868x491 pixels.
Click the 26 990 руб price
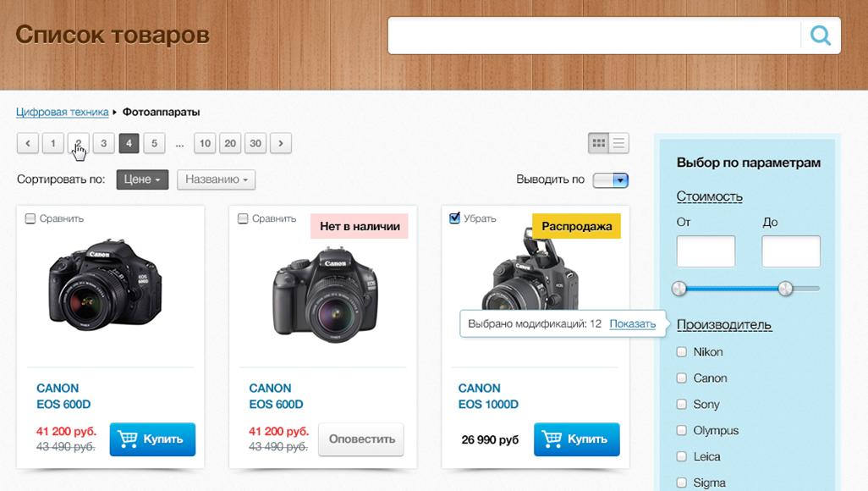[x=490, y=440]
